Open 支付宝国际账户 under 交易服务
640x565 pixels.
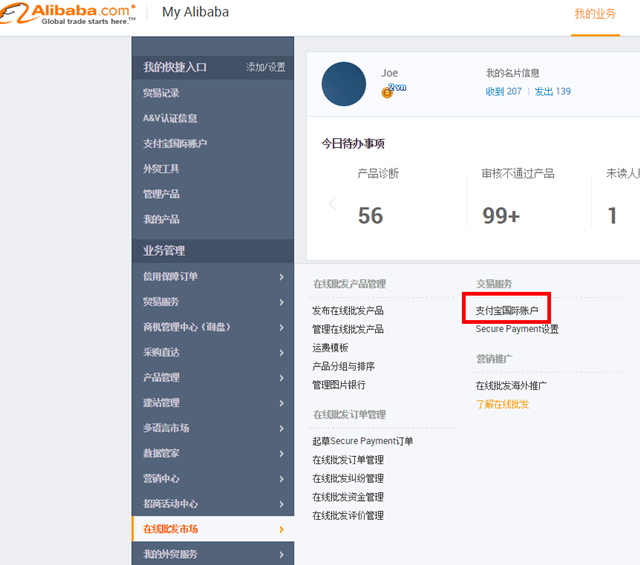(507, 310)
